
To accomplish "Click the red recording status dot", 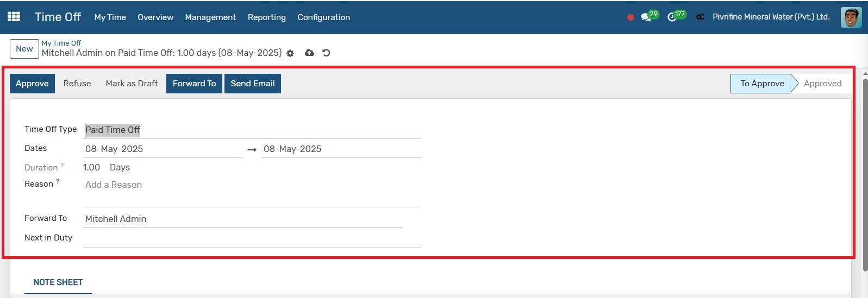I will 630,17.
